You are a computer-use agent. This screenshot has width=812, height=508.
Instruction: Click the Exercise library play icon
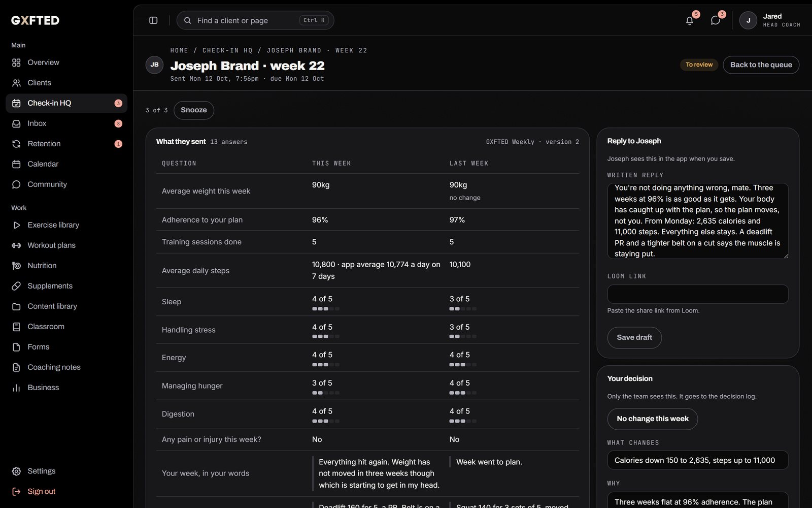click(16, 225)
